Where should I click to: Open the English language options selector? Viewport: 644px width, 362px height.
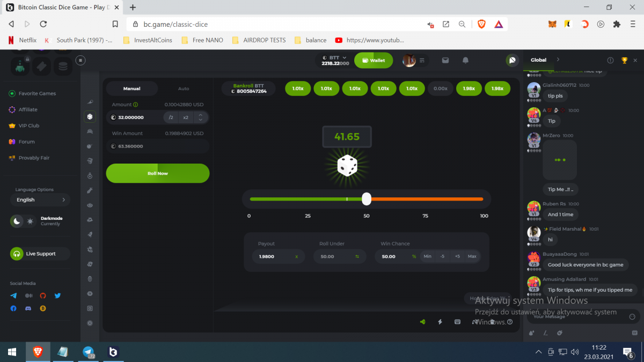tap(40, 200)
